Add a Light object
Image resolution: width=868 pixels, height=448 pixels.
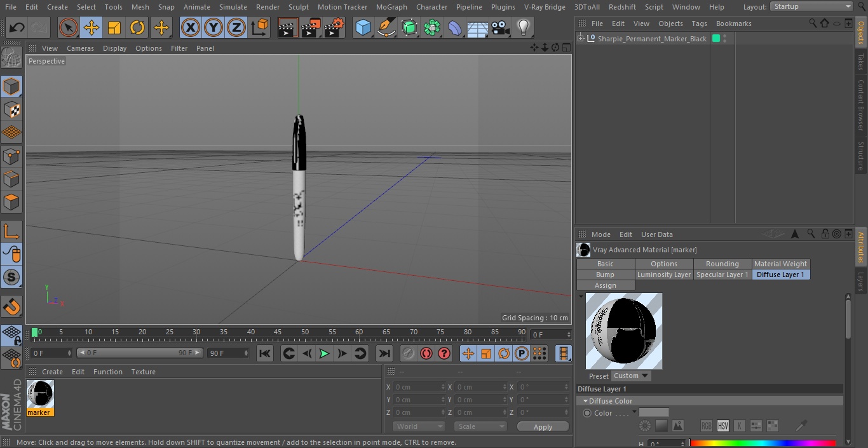(x=523, y=27)
